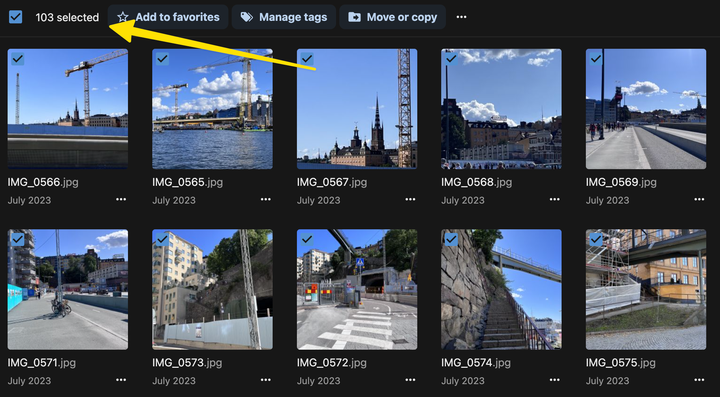The image size is (720, 397).
Task: Click the Manage tags button
Action: pyautogui.click(x=284, y=17)
